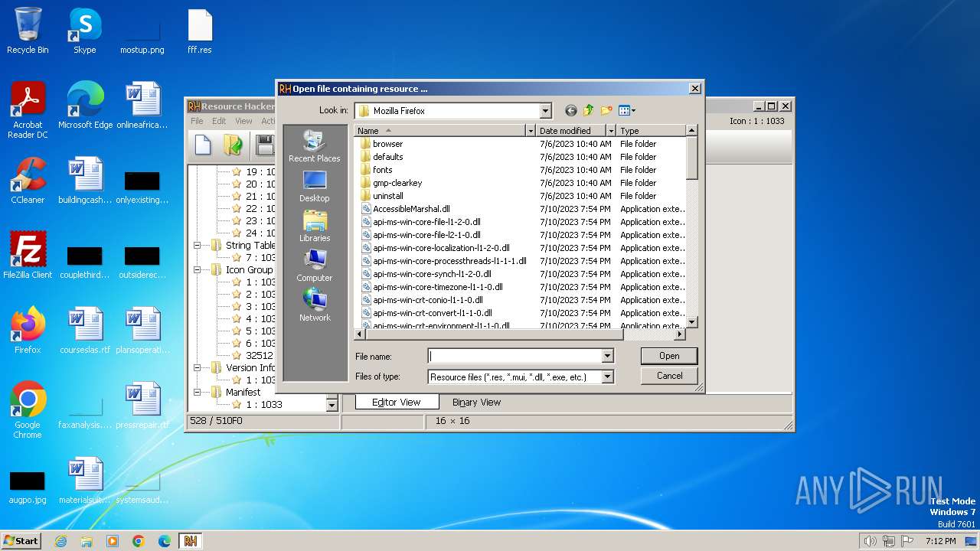Select the defaults folder
Image resolution: width=980 pixels, height=551 pixels.
pos(381,157)
